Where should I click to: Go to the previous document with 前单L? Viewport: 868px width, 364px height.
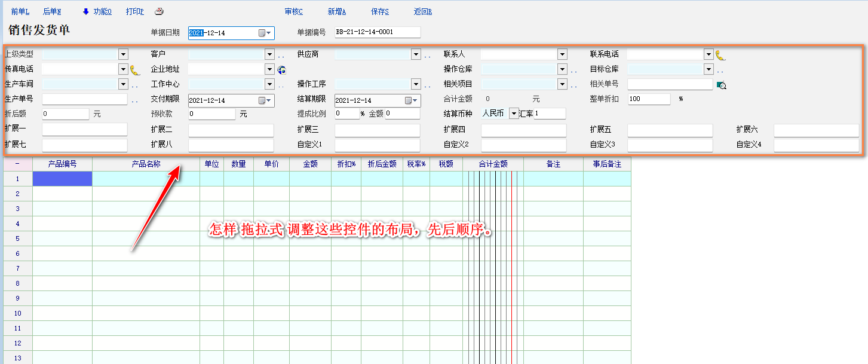(20, 11)
